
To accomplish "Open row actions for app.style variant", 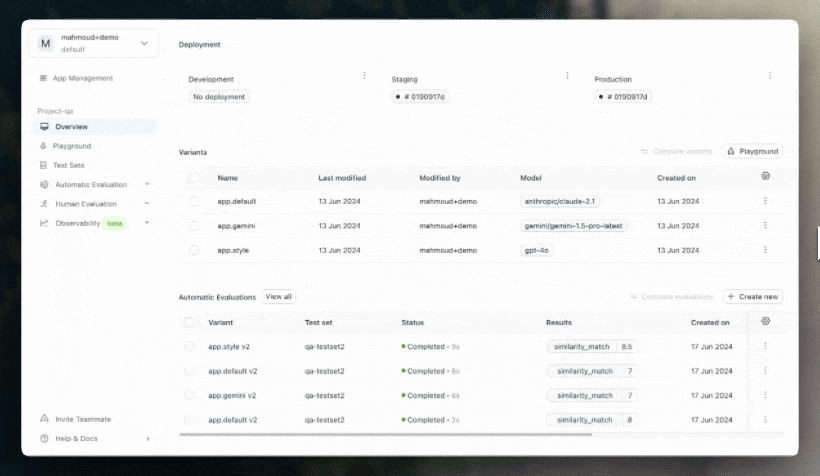I will pos(765,250).
